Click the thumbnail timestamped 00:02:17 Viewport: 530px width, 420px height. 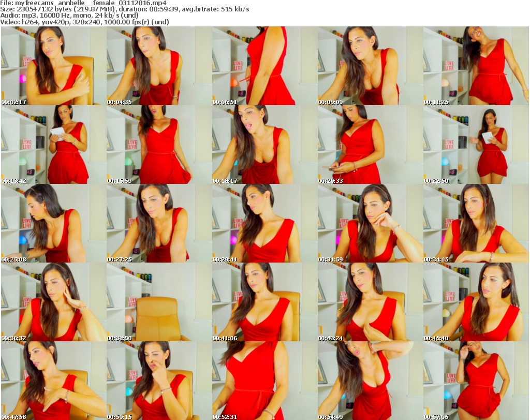pyautogui.click(x=53, y=66)
